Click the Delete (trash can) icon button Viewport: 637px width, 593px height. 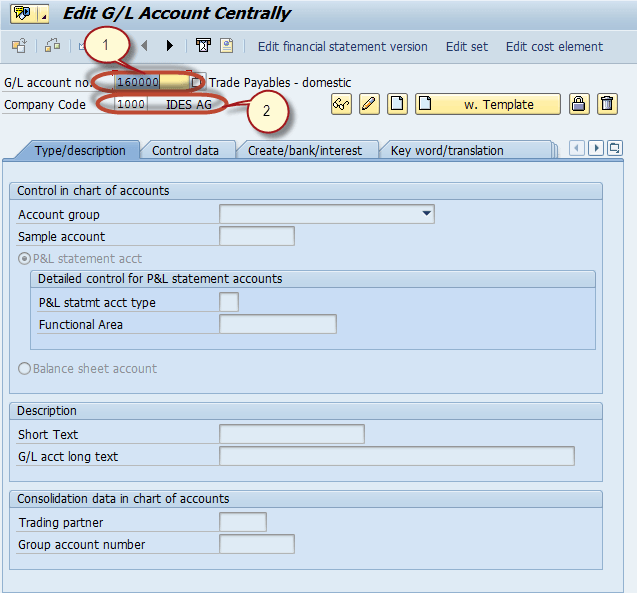coord(607,104)
